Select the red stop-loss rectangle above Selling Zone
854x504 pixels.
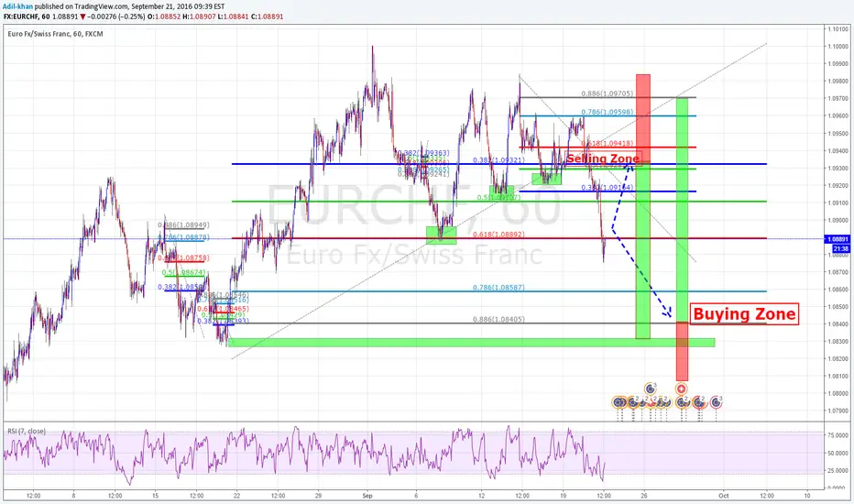click(x=642, y=117)
